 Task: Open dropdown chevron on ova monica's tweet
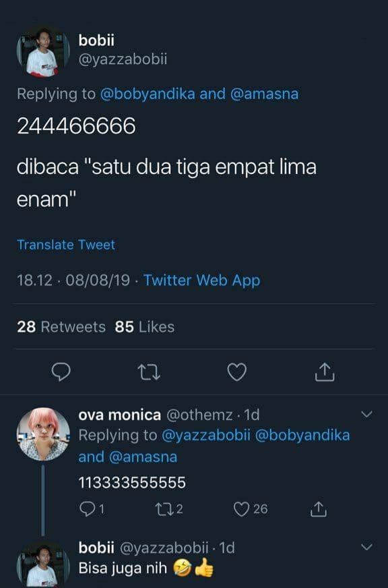[x=366, y=414]
